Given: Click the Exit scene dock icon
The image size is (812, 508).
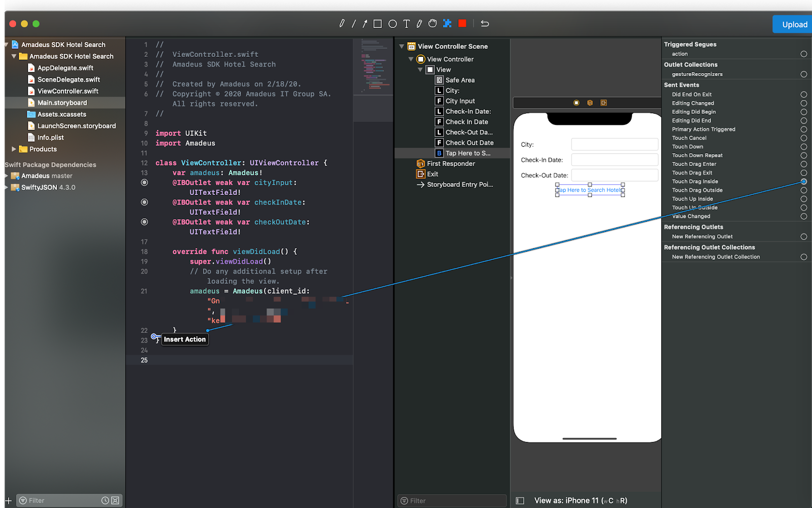Looking at the screenshot, I should 603,103.
